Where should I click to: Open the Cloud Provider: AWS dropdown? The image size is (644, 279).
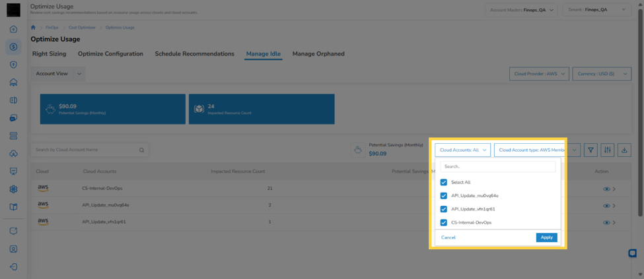pos(539,74)
